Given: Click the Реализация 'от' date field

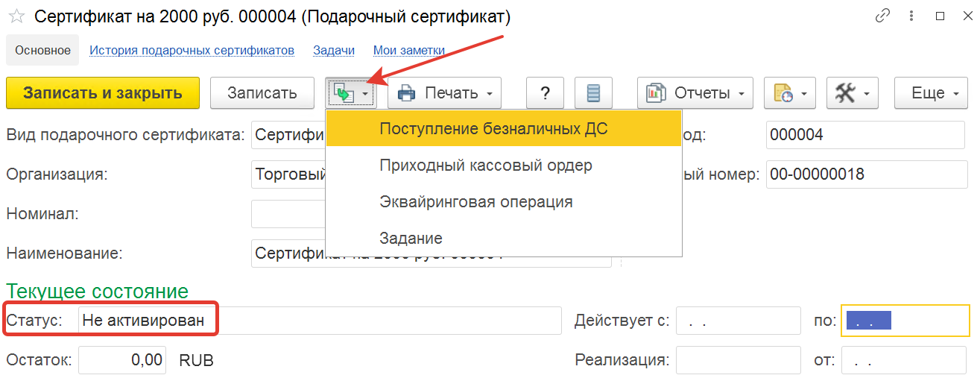Looking at the screenshot, I should point(905,360).
